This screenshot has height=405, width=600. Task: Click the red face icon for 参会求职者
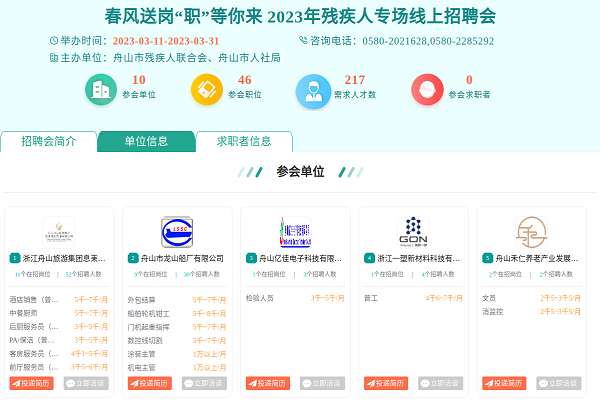427,90
